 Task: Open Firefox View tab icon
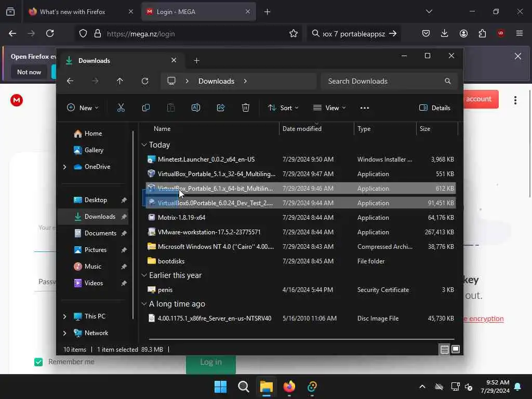[10, 11]
